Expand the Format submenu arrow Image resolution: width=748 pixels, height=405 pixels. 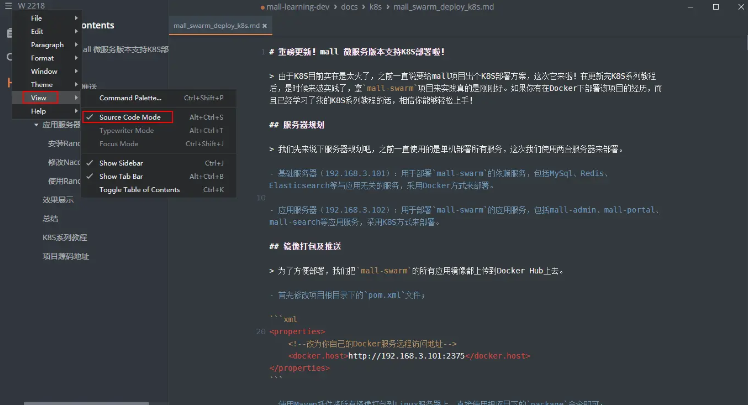click(76, 58)
